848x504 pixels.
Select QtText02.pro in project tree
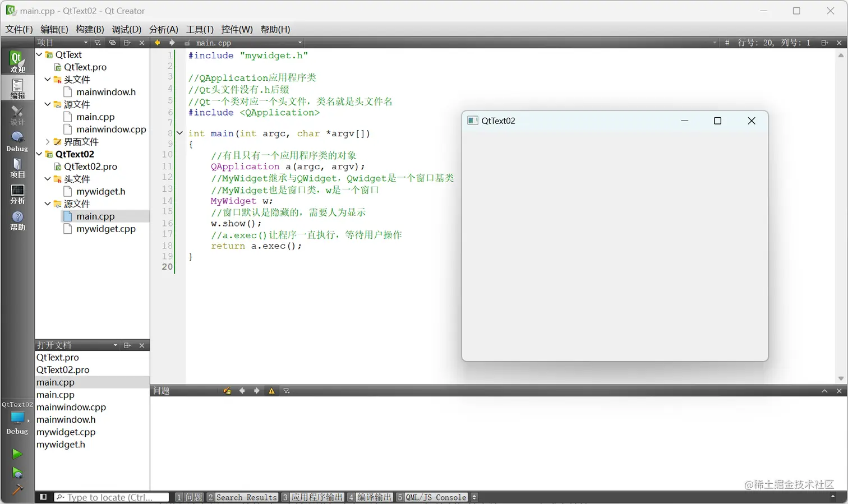[90, 167]
